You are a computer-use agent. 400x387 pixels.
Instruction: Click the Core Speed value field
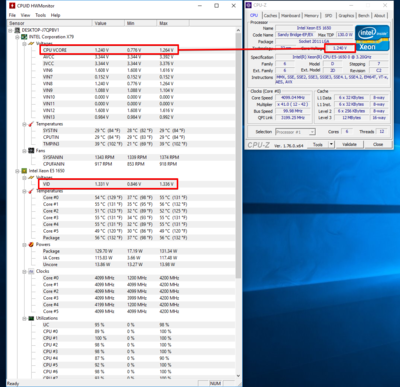293,98
